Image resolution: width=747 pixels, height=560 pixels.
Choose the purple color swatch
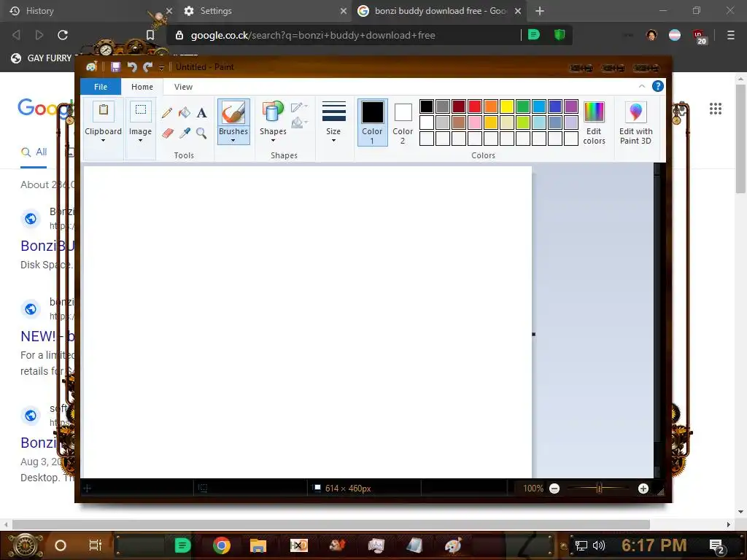click(x=570, y=106)
